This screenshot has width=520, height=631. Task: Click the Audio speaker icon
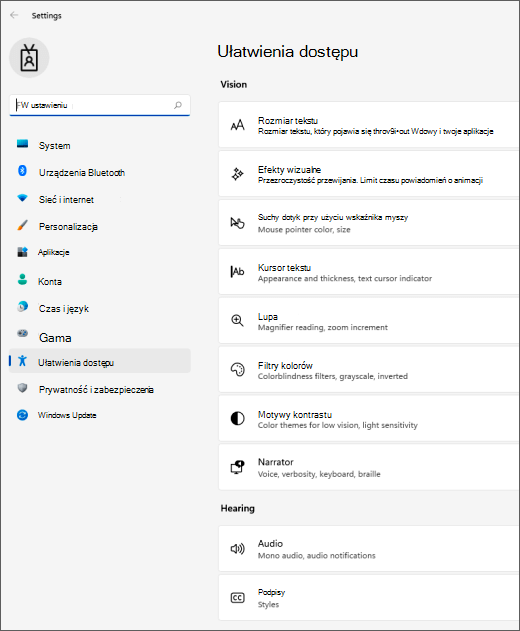pyautogui.click(x=237, y=549)
